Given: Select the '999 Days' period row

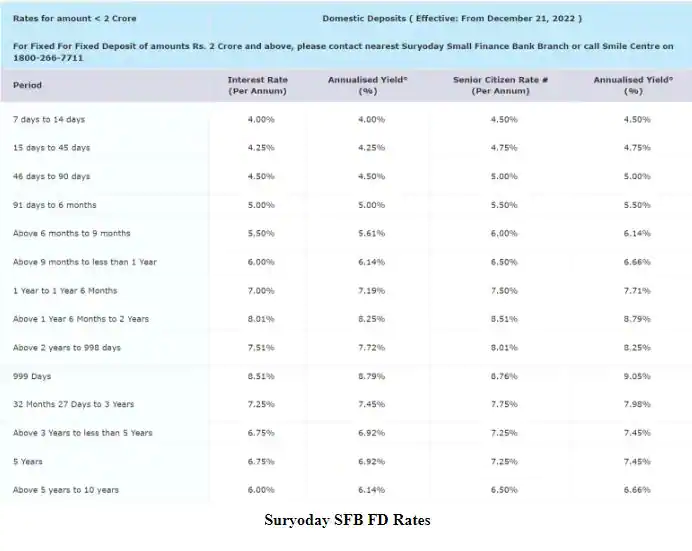Looking at the screenshot, I should click(32, 376).
